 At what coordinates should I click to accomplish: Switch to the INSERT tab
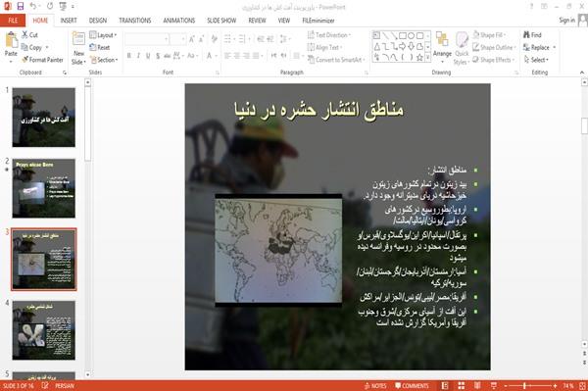tap(69, 21)
